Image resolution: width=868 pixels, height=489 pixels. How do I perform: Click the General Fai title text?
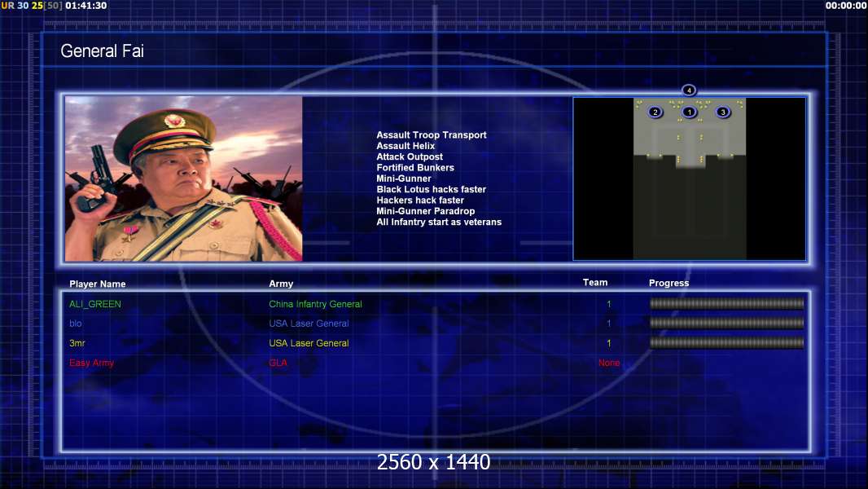coord(102,51)
